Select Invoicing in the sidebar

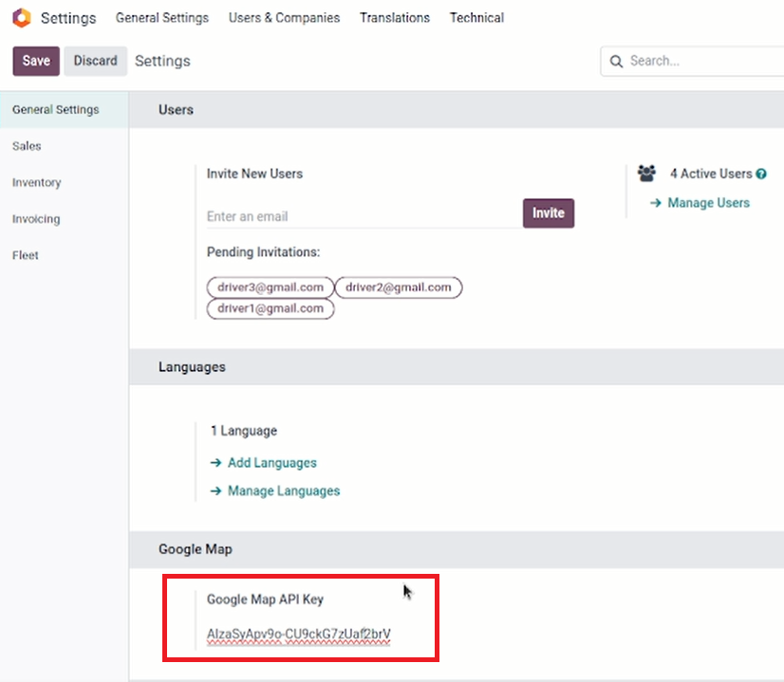coord(64,219)
